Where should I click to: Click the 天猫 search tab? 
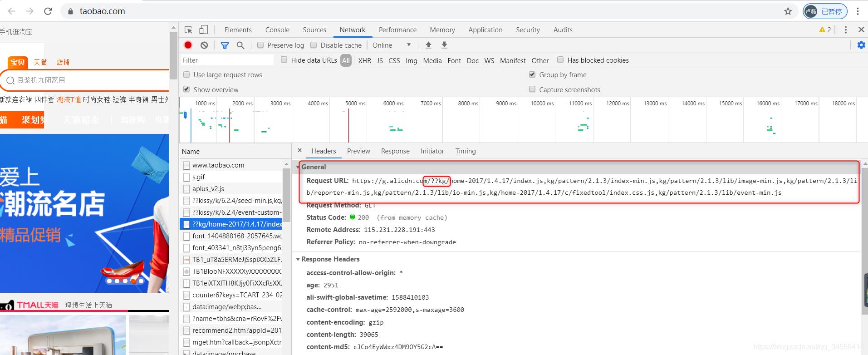click(40, 62)
